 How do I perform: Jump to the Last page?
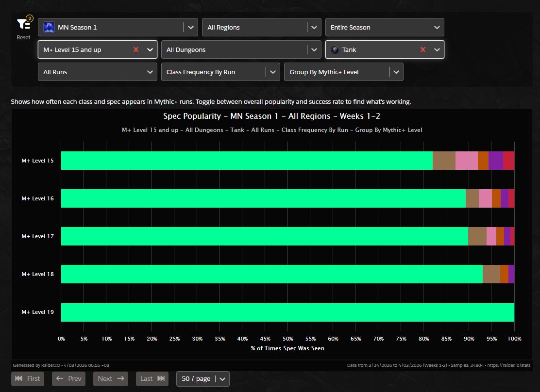[x=152, y=378]
